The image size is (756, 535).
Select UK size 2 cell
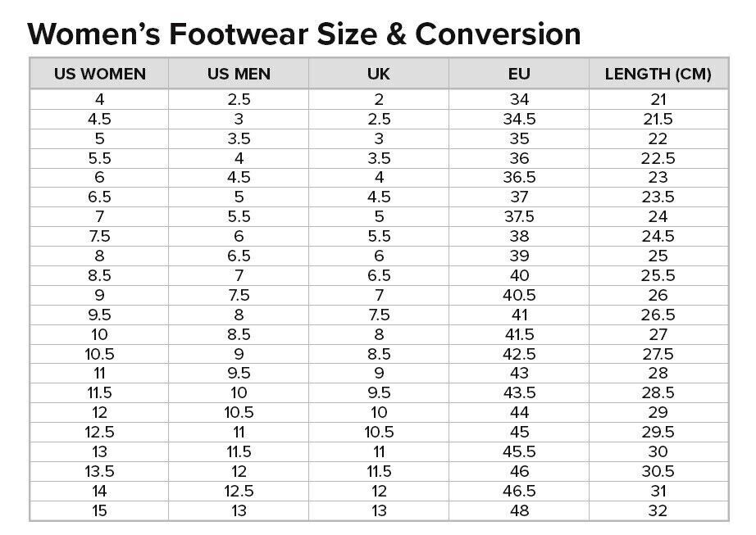click(379, 99)
